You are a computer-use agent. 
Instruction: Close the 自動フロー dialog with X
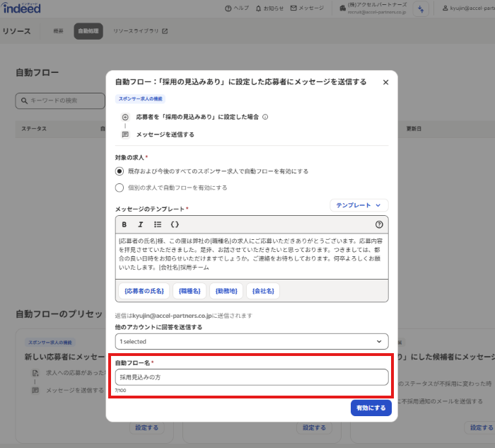pos(385,82)
